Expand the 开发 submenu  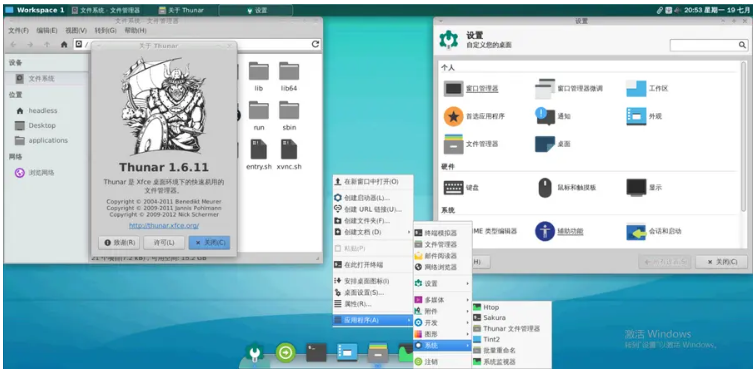[x=442, y=323]
